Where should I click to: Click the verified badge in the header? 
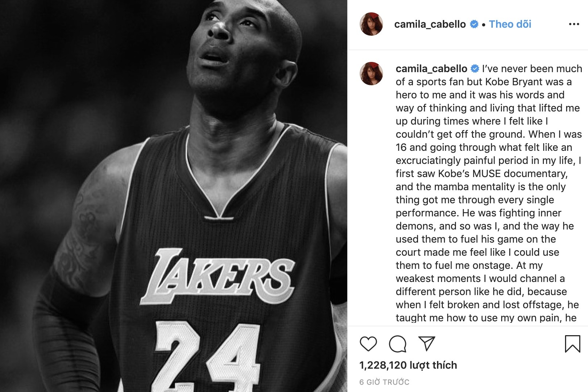474,24
